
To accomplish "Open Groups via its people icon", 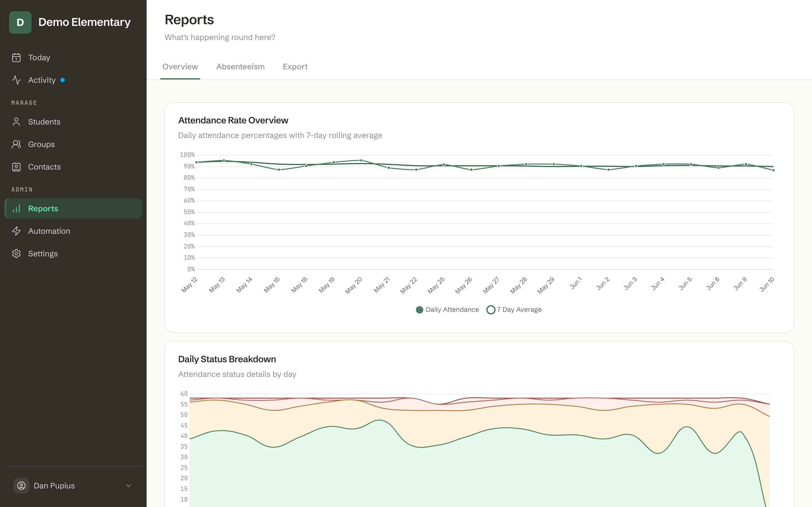I will click(x=16, y=144).
